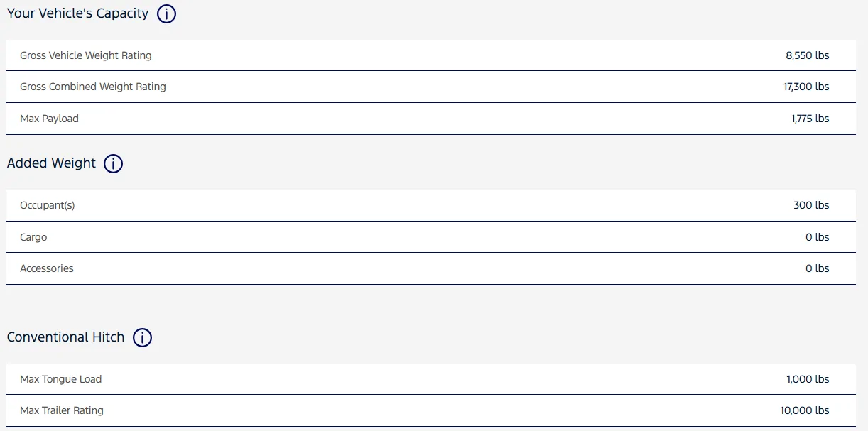Show Conventional Hitch info tooltip icon
The image size is (868, 431).
(x=142, y=337)
